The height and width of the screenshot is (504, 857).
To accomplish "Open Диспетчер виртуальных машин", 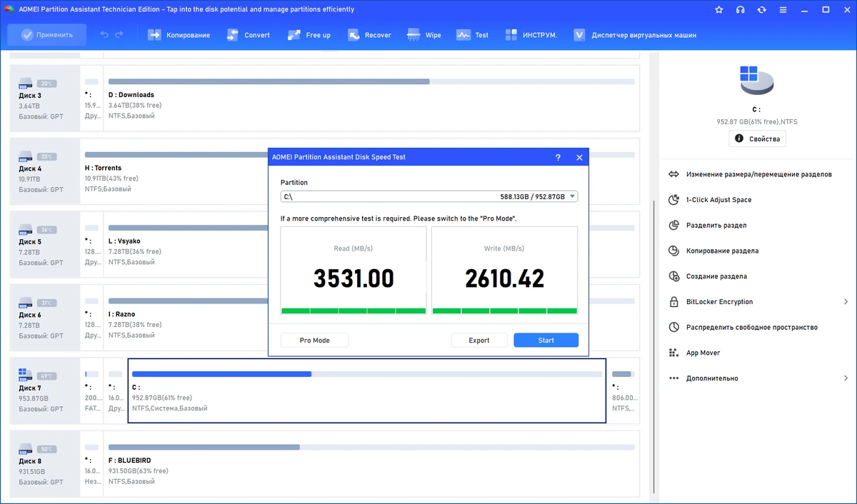I will click(x=635, y=35).
